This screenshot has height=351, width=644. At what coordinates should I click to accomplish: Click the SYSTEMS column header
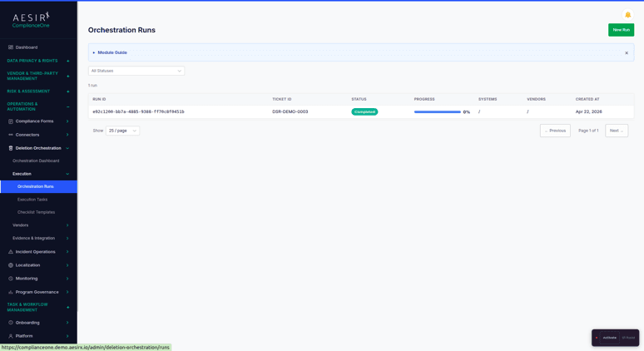pos(488,99)
